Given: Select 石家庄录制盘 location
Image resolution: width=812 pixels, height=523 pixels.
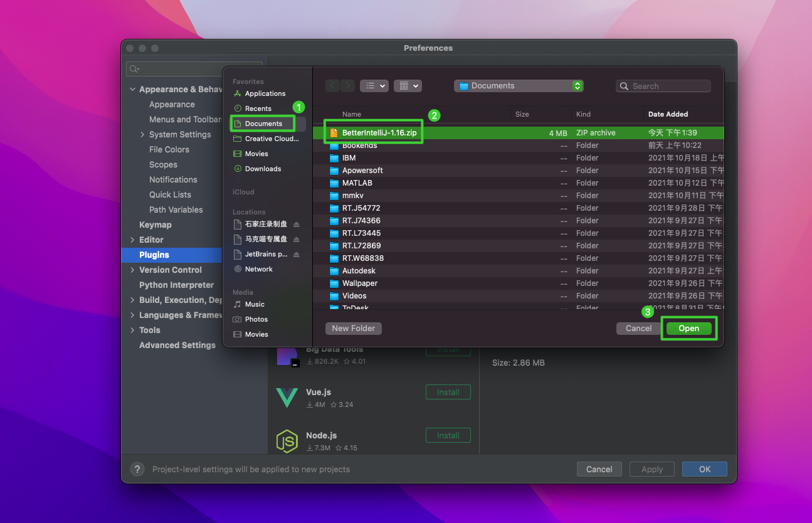Looking at the screenshot, I should [266, 224].
